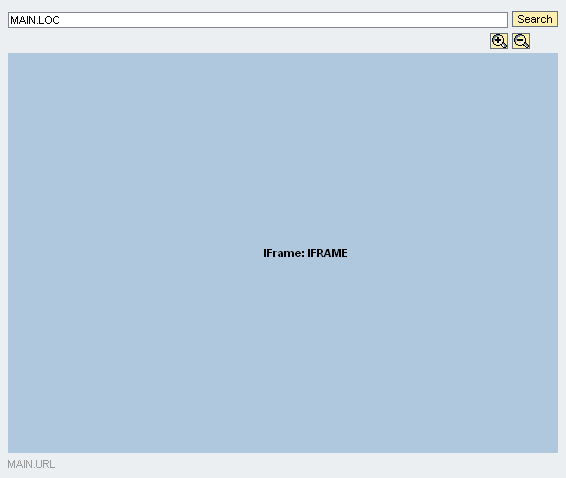Submit the location with the yellow Search button
This screenshot has height=478, width=566.
[535, 19]
